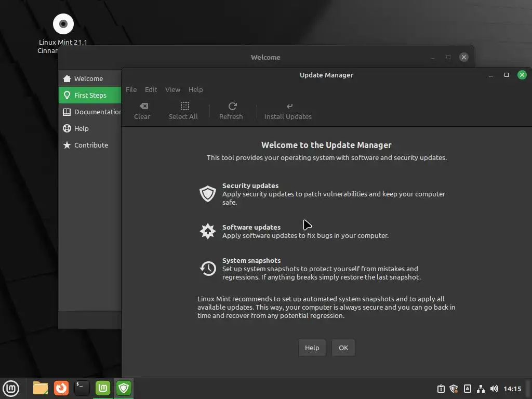Click the update shield tray icon
This screenshot has width=532, height=399.
(x=454, y=389)
